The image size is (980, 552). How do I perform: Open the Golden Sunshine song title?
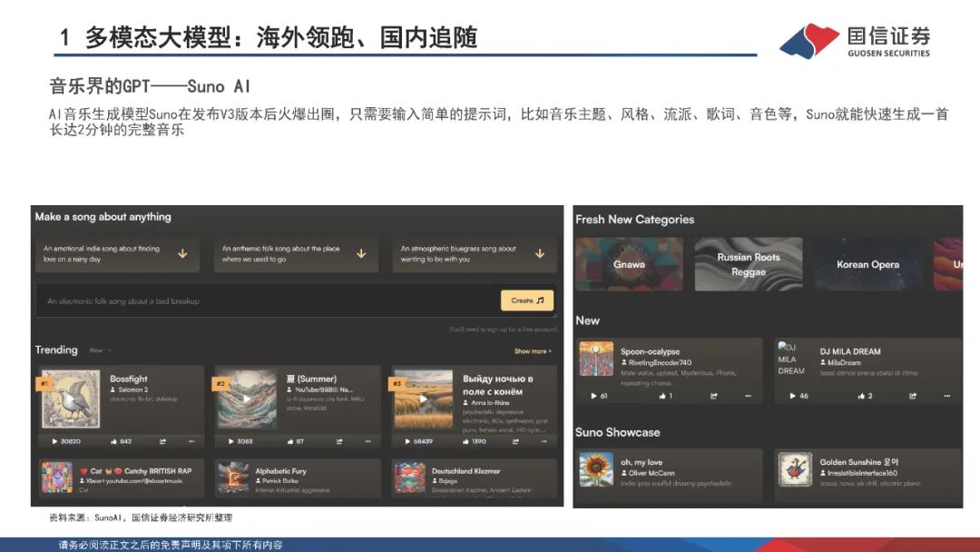[858, 462]
